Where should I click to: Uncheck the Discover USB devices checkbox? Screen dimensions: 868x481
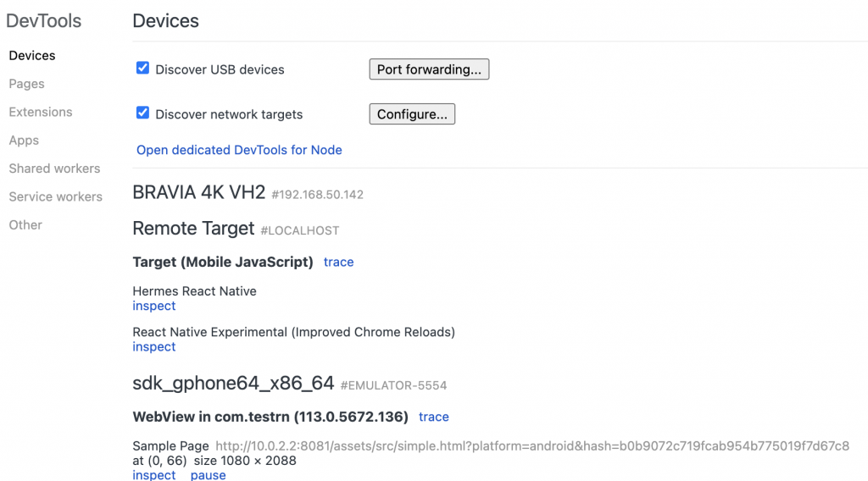pyautogui.click(x=142, y=68)
